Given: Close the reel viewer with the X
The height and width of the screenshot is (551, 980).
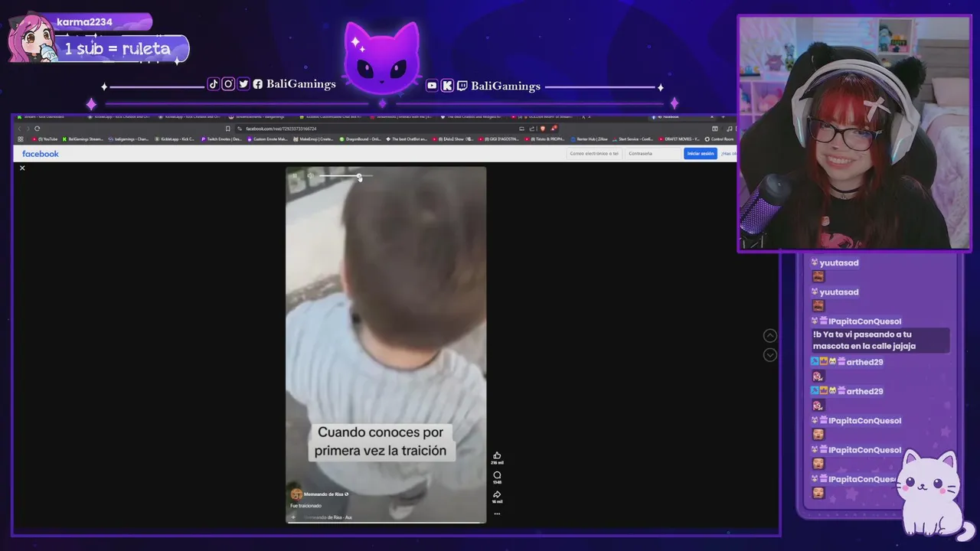Looking at the screenshot, I should [x=22, y=168].
